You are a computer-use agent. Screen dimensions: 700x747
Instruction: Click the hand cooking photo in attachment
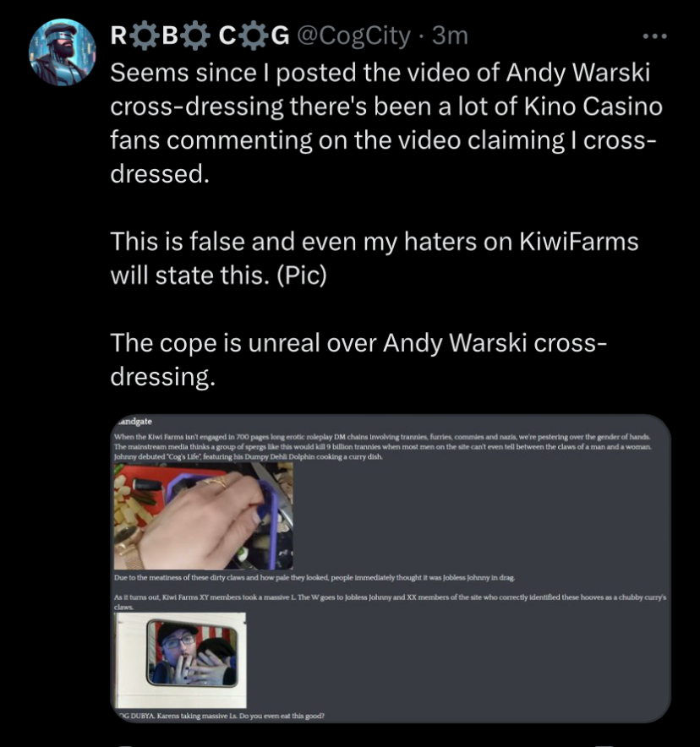click(204, 515)
